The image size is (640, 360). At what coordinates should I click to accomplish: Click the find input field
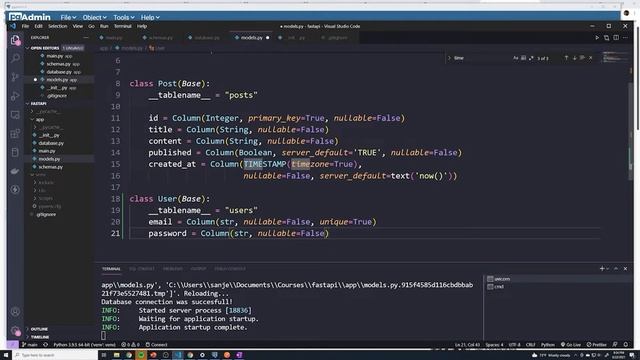point(482,58)
